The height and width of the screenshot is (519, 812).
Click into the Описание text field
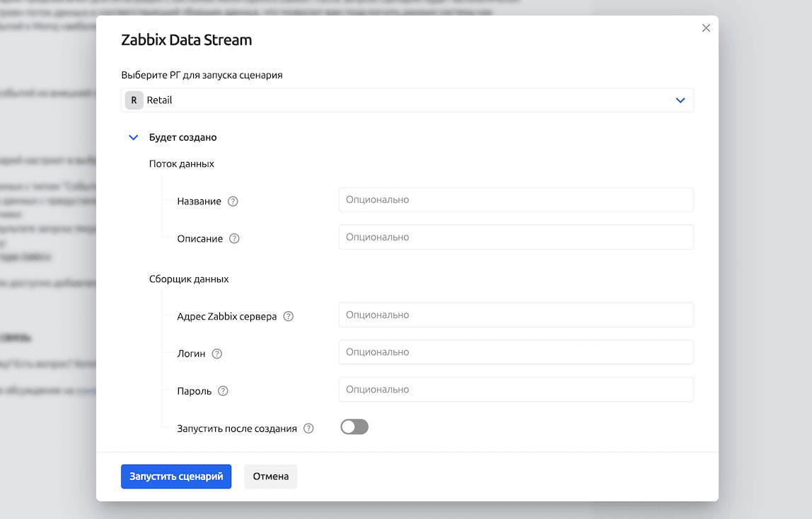(516, 238)
